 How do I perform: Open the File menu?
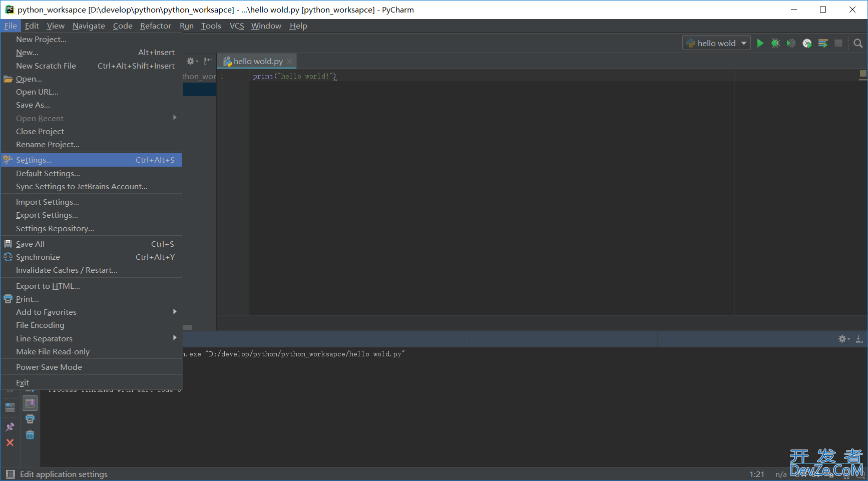click(x=11, y=26)
